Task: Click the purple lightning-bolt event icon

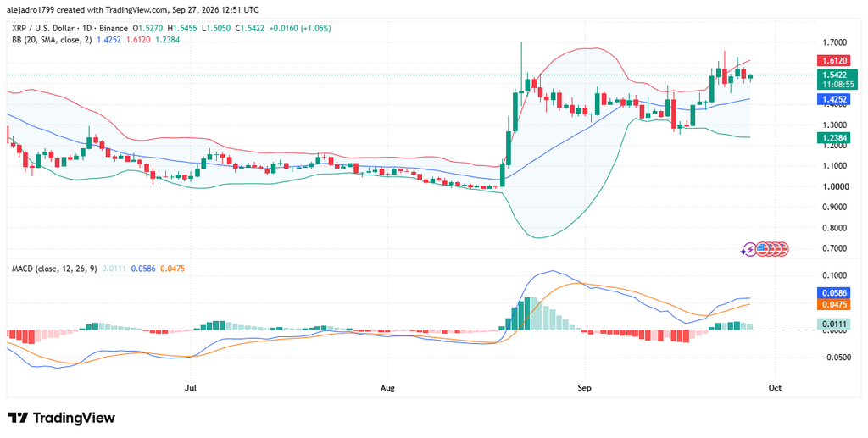Action: pyautogui.click(x=749, y=249)
